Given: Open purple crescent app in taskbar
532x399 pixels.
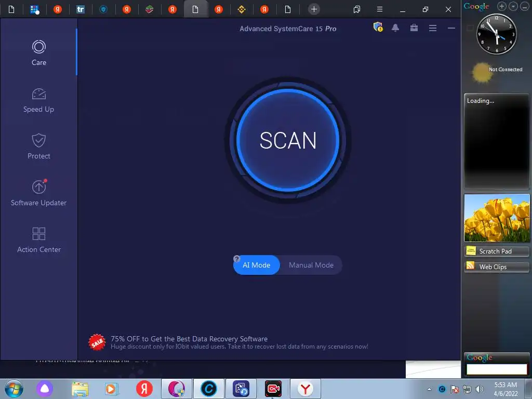Looking at the screenshot, I should pyautogui.click(x=177, y=389).
